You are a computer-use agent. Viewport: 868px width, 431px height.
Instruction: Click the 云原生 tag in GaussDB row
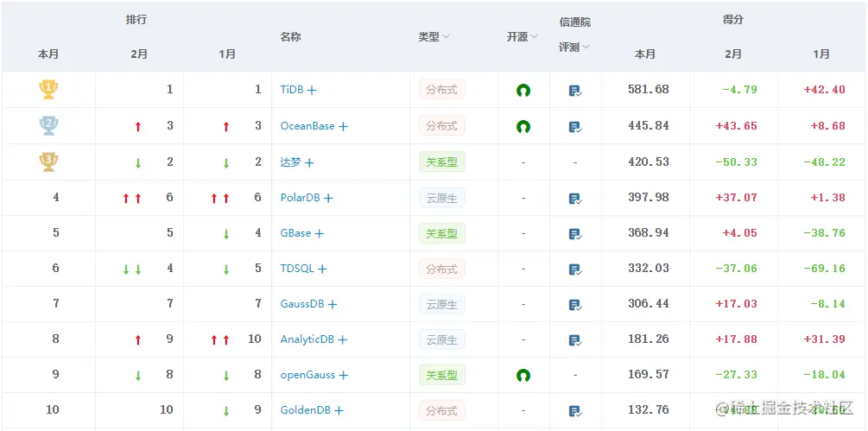tap(441, 304)
